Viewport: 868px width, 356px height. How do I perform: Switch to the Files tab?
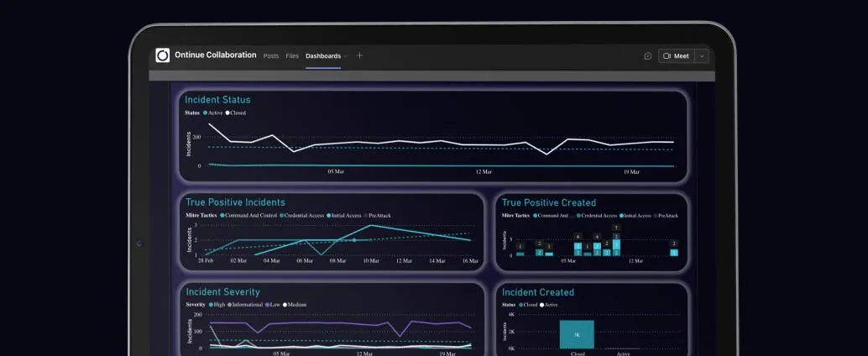click(292, 56)
